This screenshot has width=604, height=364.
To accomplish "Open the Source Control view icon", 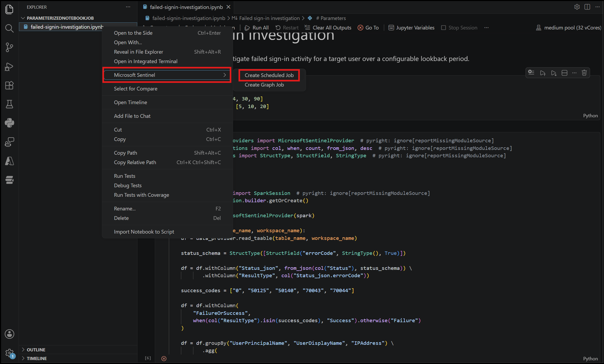I will [9, 47].
